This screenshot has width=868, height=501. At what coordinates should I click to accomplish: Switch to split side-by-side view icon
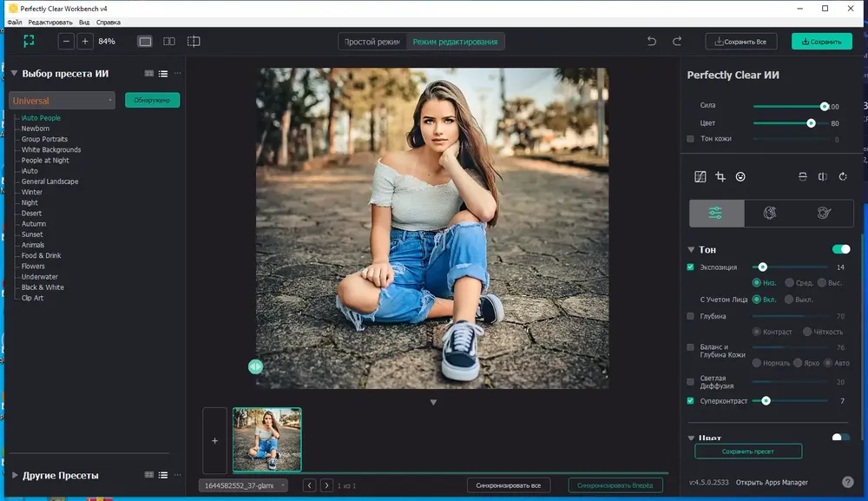[169, 42]
